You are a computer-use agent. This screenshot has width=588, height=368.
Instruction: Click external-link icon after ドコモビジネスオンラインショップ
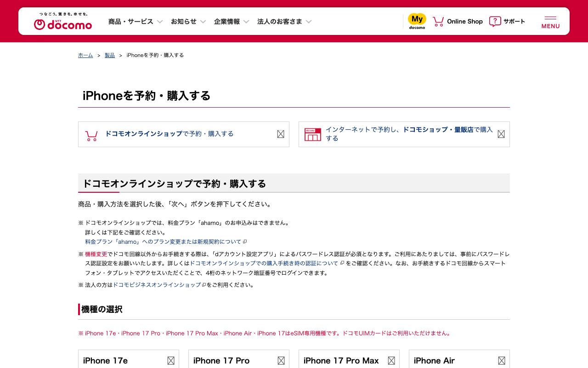pos(204,285)
